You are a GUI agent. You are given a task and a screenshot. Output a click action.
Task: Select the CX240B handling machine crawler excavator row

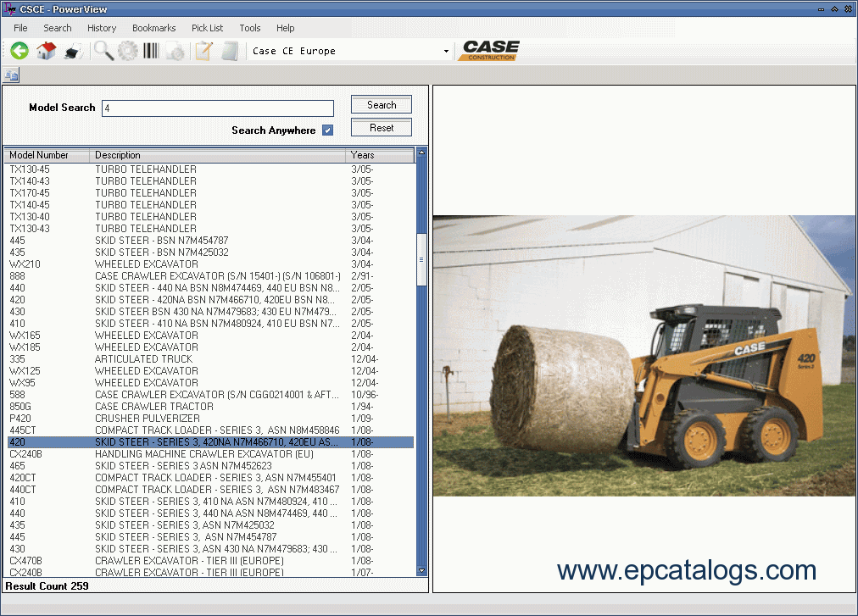coord(210,454)
